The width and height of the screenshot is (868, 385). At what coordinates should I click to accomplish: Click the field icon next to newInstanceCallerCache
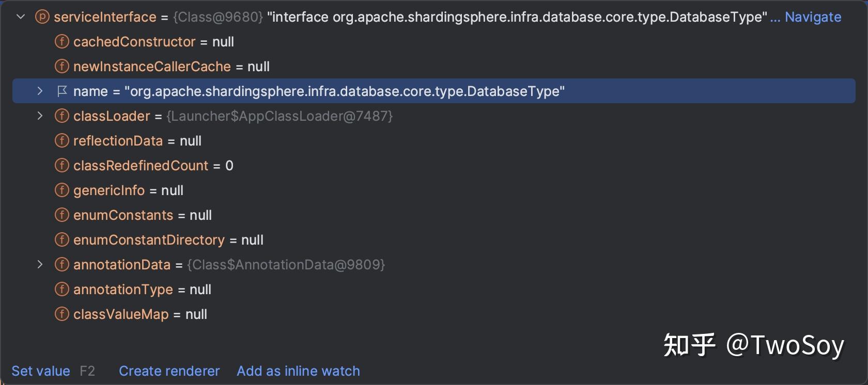pyautogui.click(x=61, y=66)
